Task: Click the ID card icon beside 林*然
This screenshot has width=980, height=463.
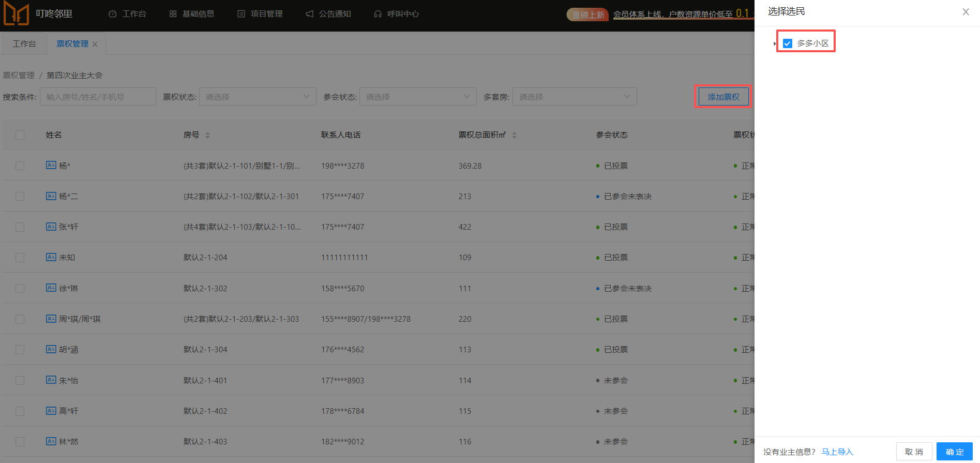Action: click(51, 441)
